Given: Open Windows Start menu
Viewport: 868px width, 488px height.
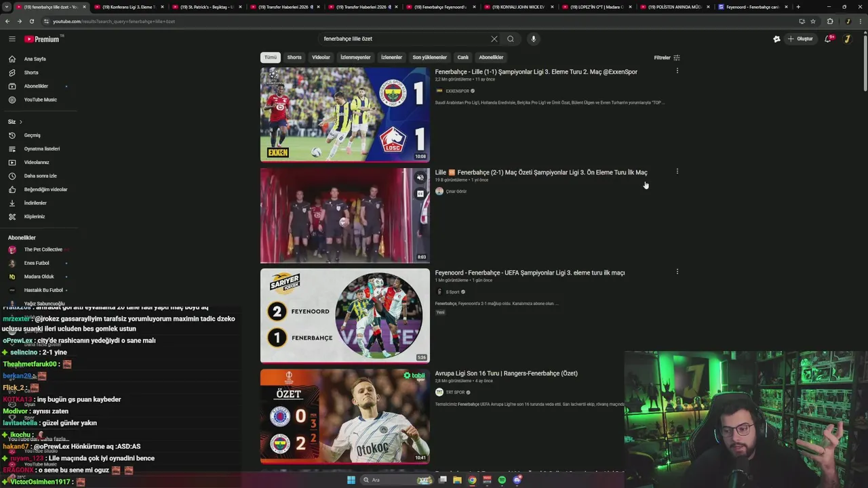Looking at the screenshot, I should [351, 480].
